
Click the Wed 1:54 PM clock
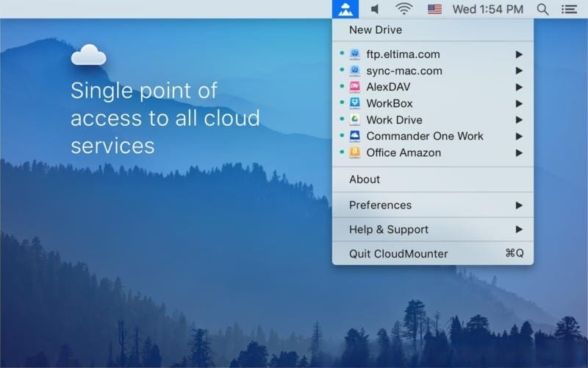pyautogui.click(x=487, y=10)
